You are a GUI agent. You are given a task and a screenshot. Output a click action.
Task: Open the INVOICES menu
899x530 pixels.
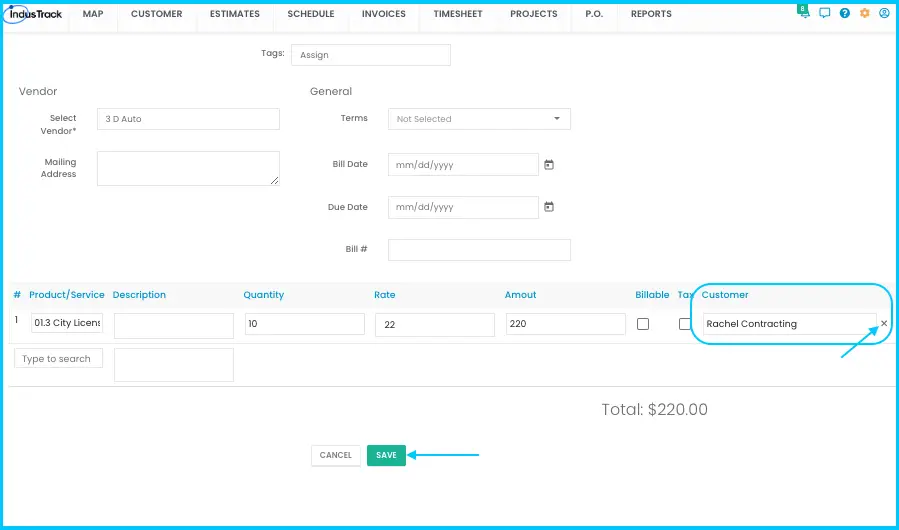pos(384,14)
